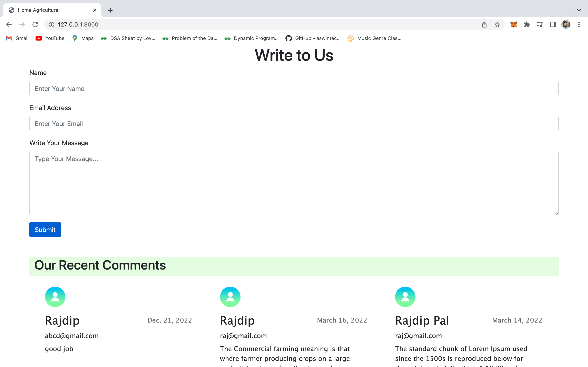Bookmark this page with the star icon
Screen dimensions: 588x367
click(x=497, y=24)
